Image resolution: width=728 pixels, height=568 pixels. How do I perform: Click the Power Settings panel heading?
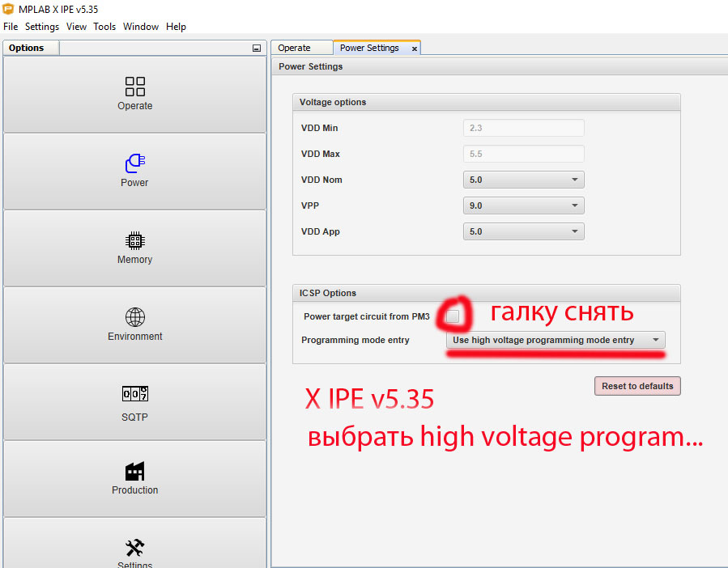coord(311,66)
